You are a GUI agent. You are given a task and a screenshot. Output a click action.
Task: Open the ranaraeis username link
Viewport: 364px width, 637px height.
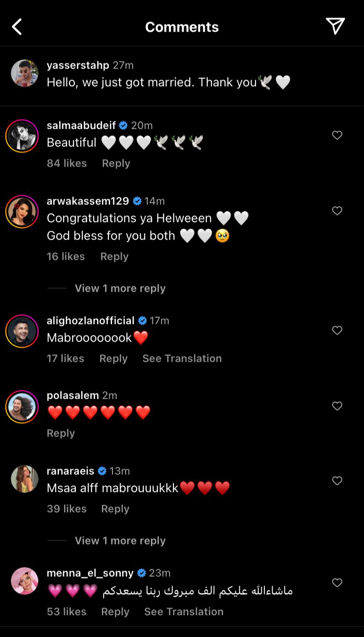pyautogui.click(x=70, y=471)
